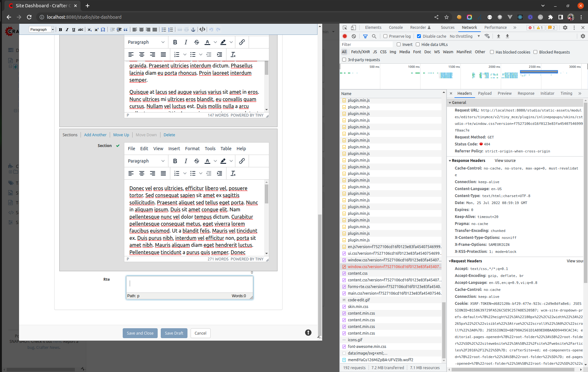Open the No throttling dropdown
This screenshot has height=372, width=588.
pyautogui.click(x=465, y=36)
